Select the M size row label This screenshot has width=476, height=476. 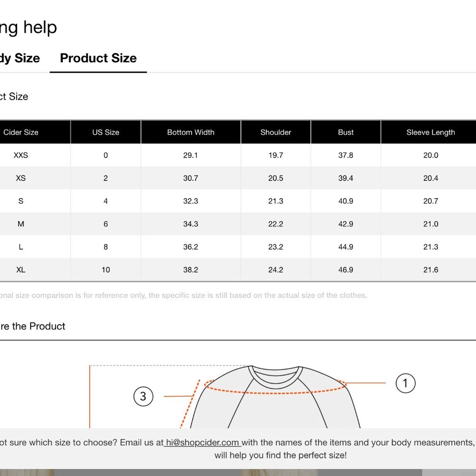pos(20,224)
